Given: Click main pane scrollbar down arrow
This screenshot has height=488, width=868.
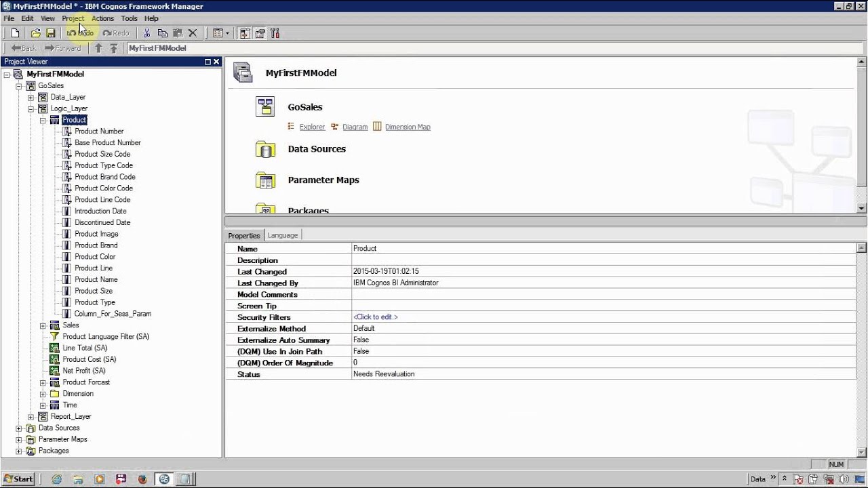Looking at the screenshot, I should tap(862, 208).
